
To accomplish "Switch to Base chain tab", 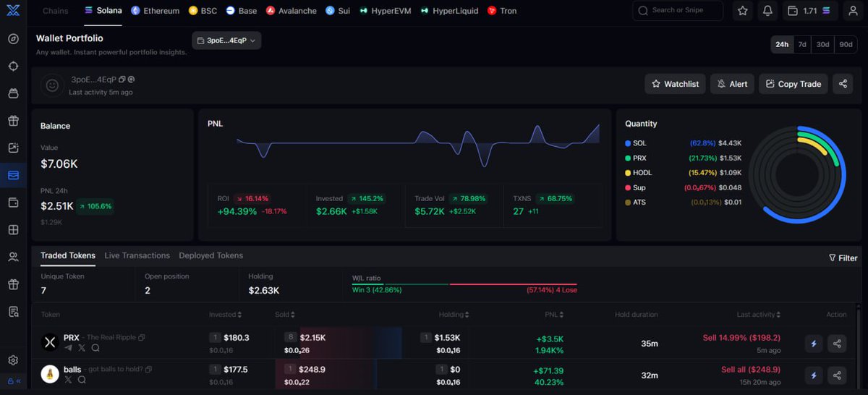I will (x=241, y=11).
